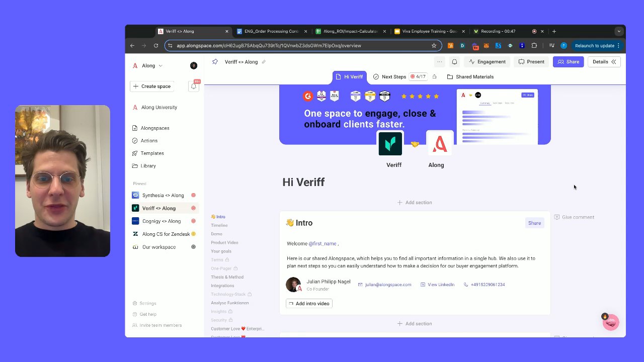Open Chrome tab search dropdown
The width and height of the screenshot is (644, 362).
(x=619, y=31)
